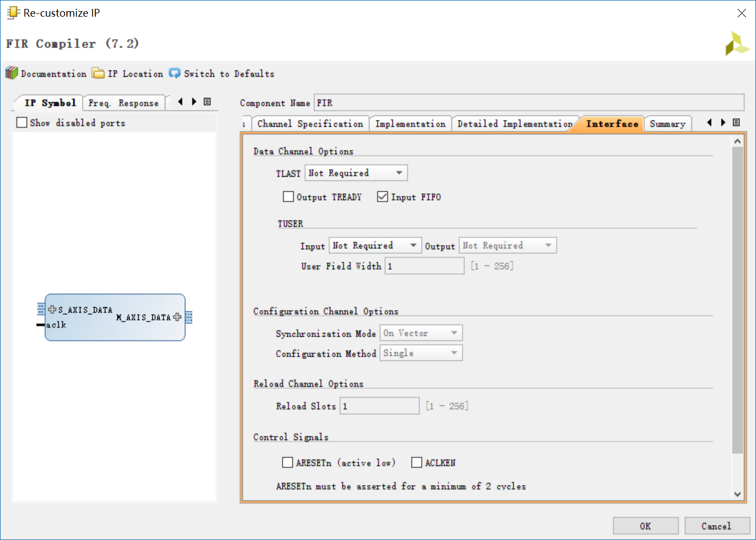Open the Documentation book icon
The image size is (756, 540).
pos(12,73)
